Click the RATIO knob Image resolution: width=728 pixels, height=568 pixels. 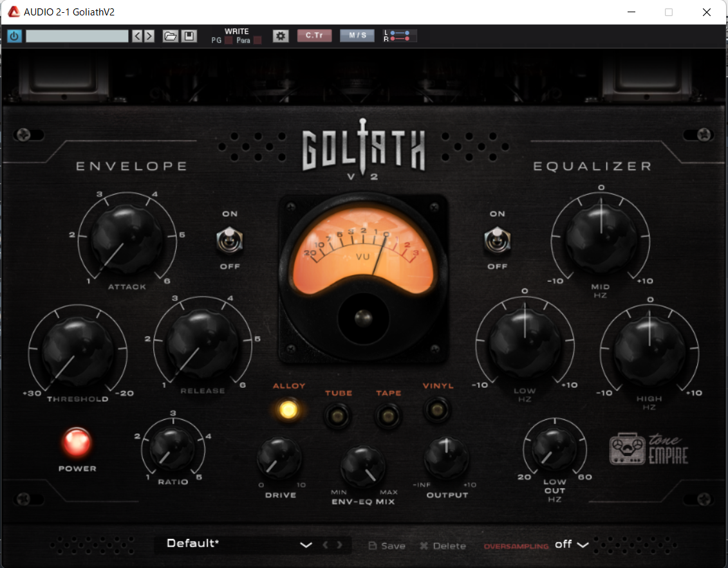173,449
